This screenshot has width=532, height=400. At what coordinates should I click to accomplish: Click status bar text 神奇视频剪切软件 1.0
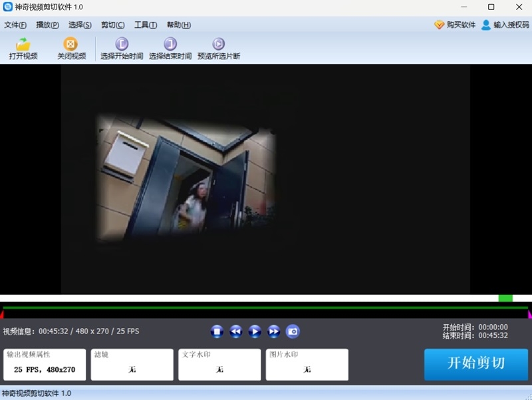[x=37, y=393]
